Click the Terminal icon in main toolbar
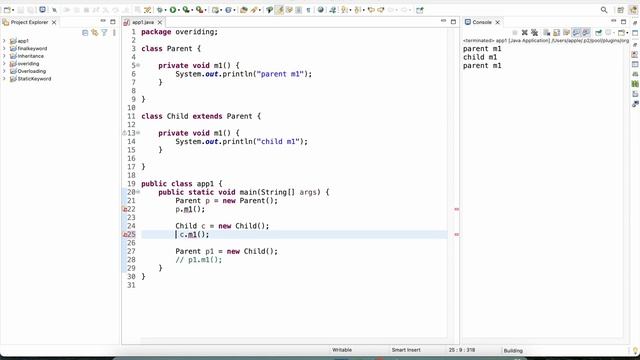Screen dimensions: 640x360 coord(42,10)
